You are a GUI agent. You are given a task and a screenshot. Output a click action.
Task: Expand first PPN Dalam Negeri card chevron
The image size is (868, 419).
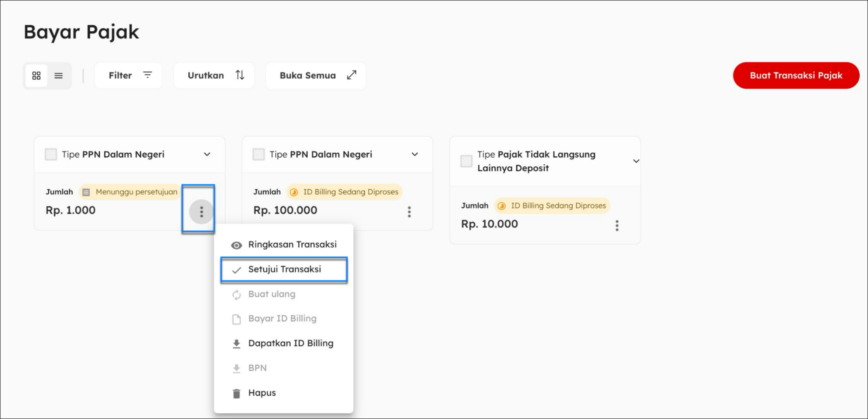point(207,154)
